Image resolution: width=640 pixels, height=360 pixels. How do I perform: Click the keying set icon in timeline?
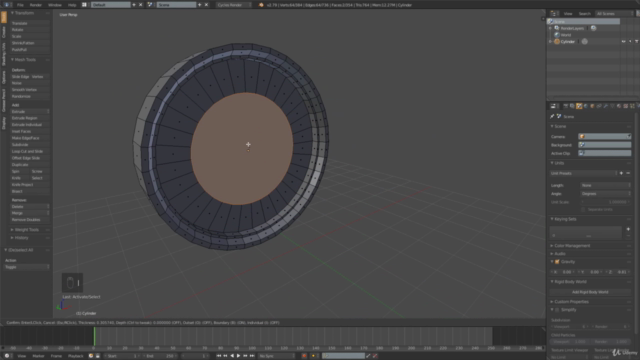tap(325, 356)
